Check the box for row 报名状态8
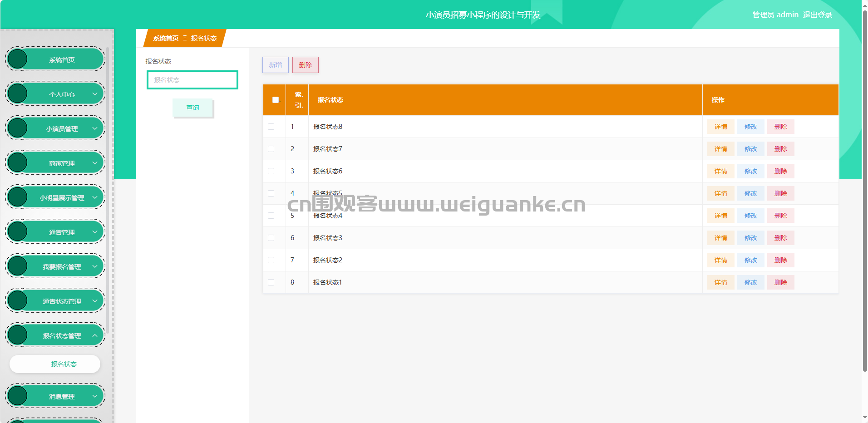The width and height of the screenshot is (868, 423). [x=271, y=127]
